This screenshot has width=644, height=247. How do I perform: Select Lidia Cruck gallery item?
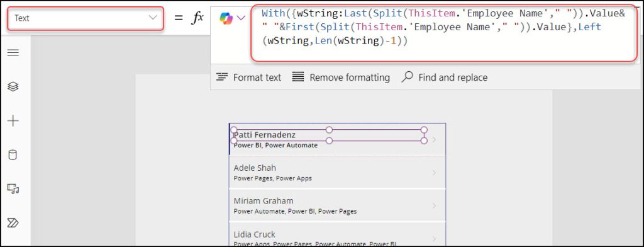pyautogui.click(x=337, y=234)
